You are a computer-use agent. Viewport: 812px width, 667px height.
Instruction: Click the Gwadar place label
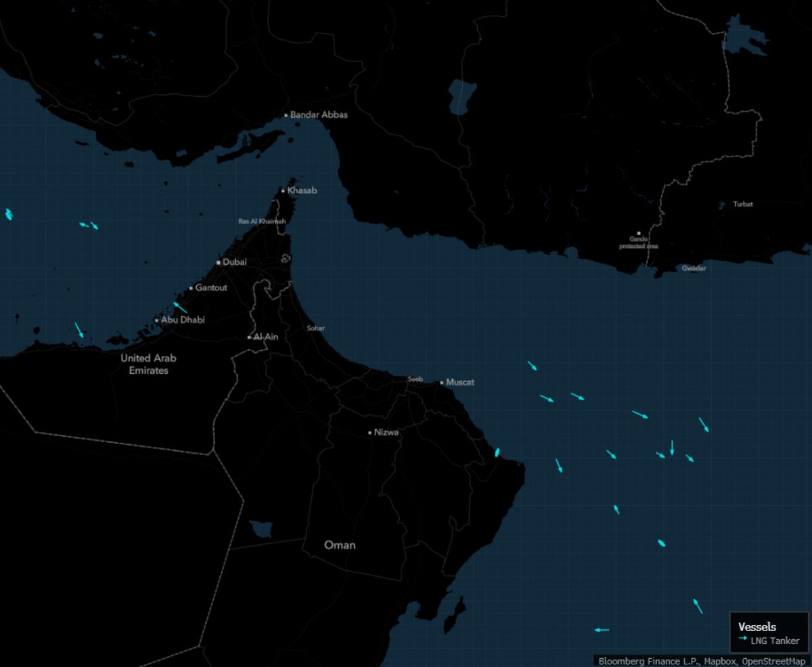(x=694, y=267)
